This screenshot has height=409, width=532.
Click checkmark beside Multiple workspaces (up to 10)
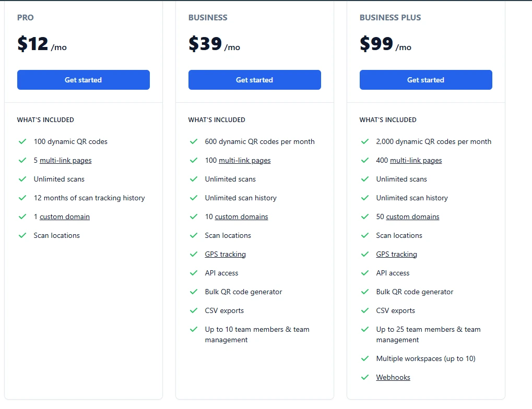coord(365,358)
